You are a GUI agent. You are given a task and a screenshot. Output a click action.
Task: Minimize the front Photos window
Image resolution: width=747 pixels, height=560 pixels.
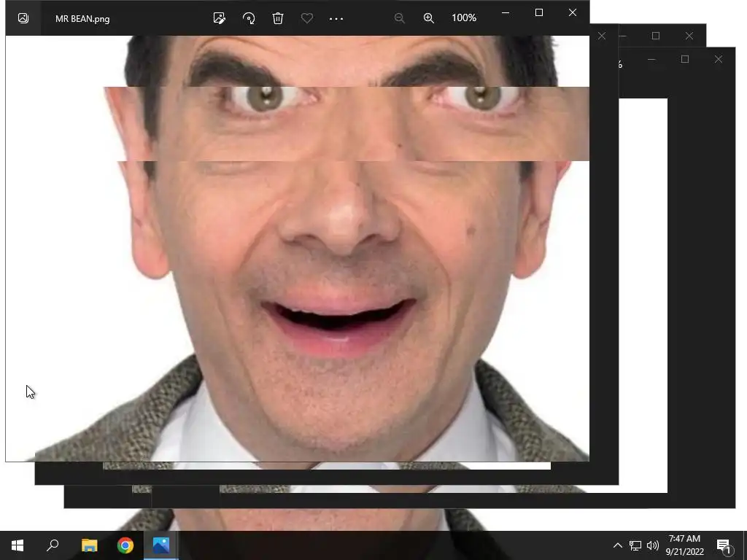(x=506, y=12)
